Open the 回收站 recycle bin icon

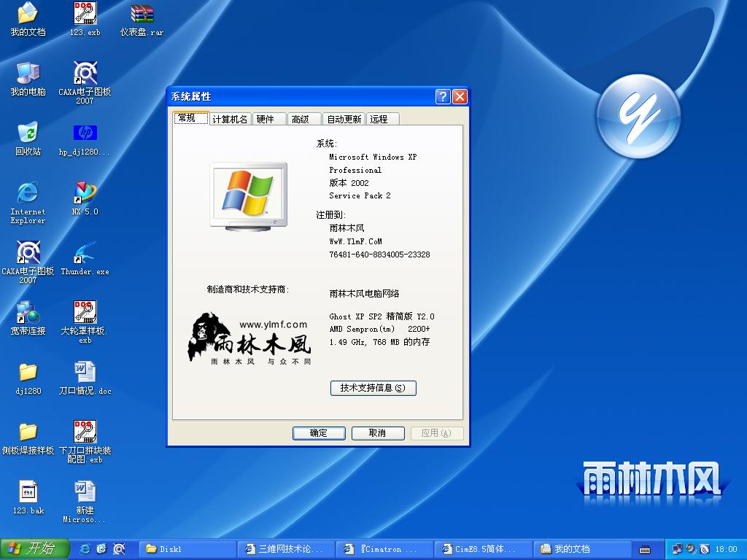(28, 139)
